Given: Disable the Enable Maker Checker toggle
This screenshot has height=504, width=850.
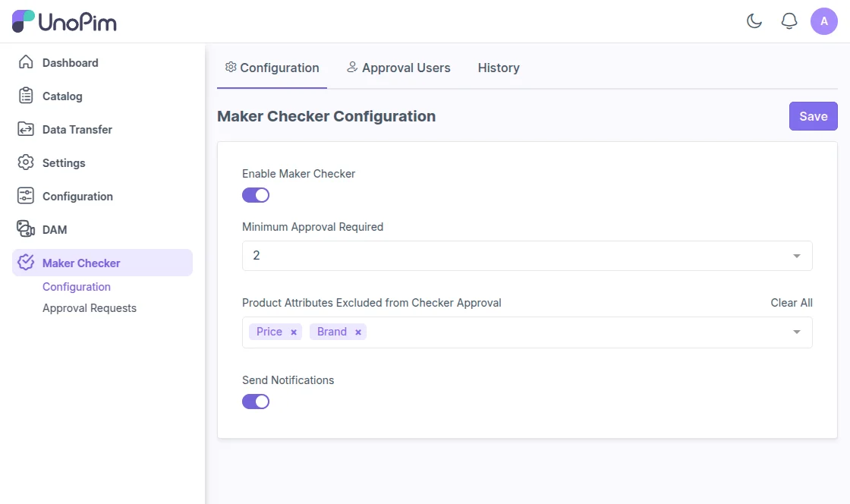Looking at the screenshot, I should coord(255,195).
